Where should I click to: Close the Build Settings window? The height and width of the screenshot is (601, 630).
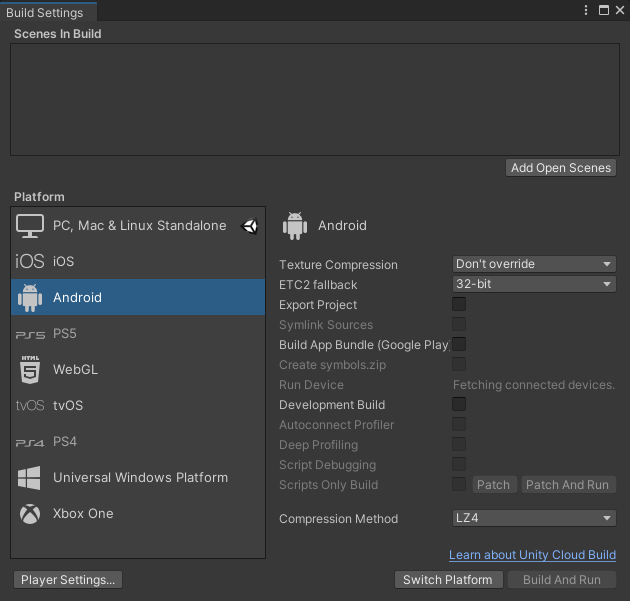pos(620,10)
